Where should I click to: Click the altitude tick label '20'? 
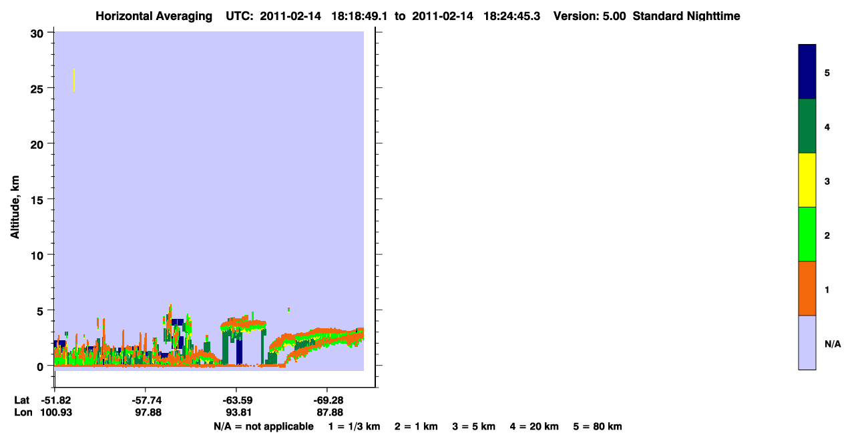click(x=39, y=144)
